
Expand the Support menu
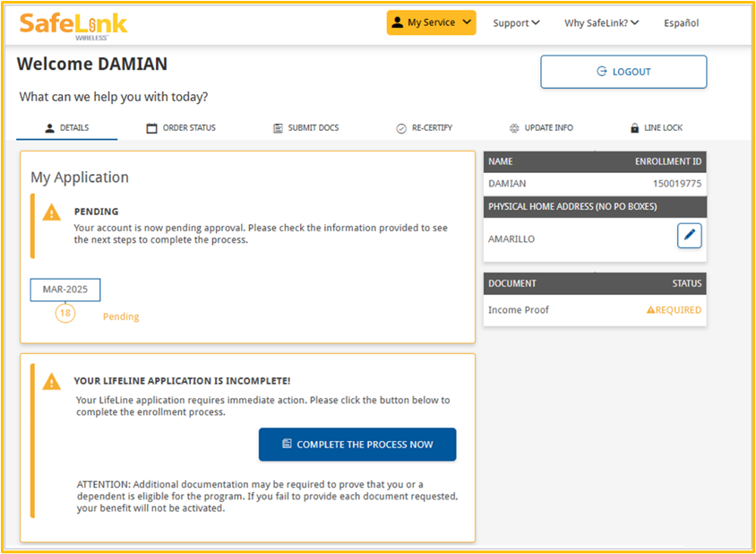coord(516,23)
